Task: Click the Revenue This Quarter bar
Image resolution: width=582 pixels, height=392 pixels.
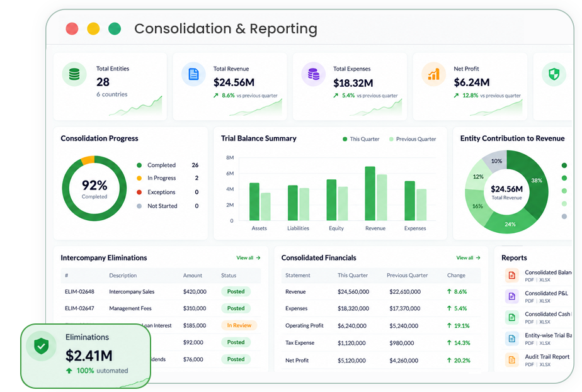Action: pos(370,194)
